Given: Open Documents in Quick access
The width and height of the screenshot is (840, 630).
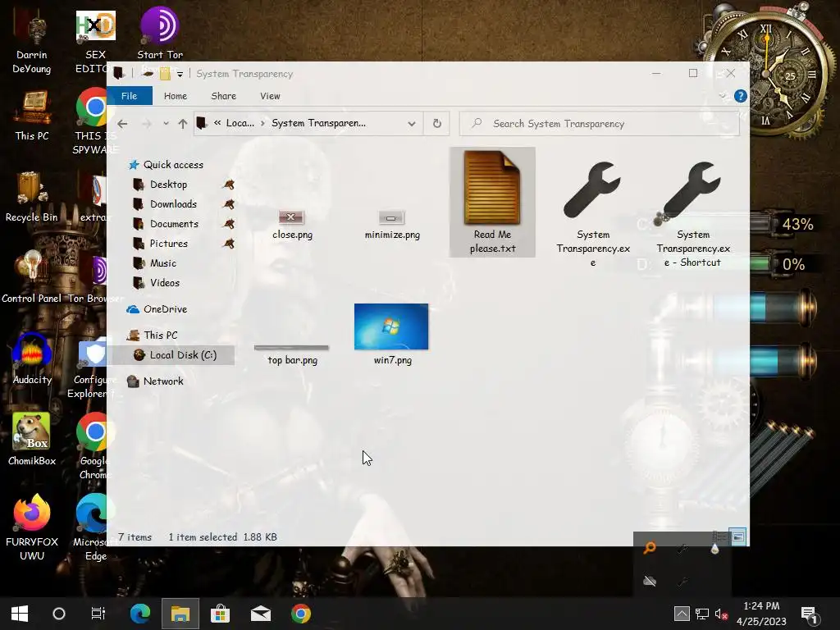Looking at the screenshot, I should click(174, 224).
